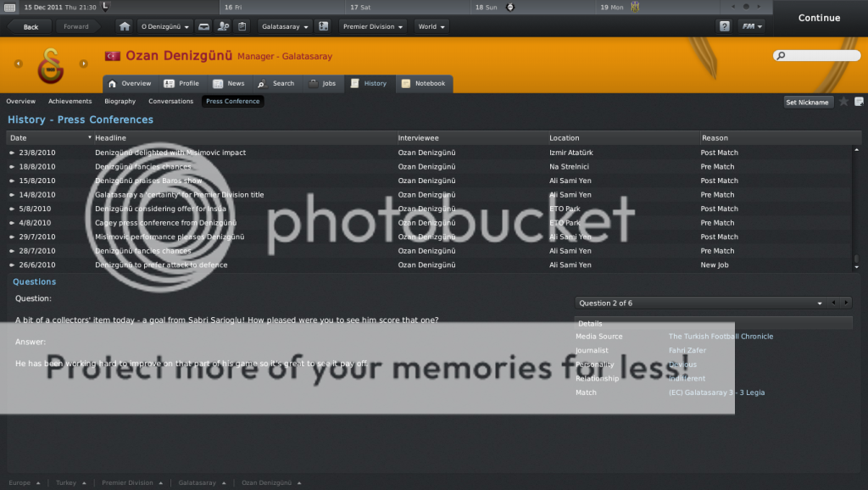Viewport: 868px width, 490px height.
Task: Switch to the Overview tab
Action: tap(130, 84)
